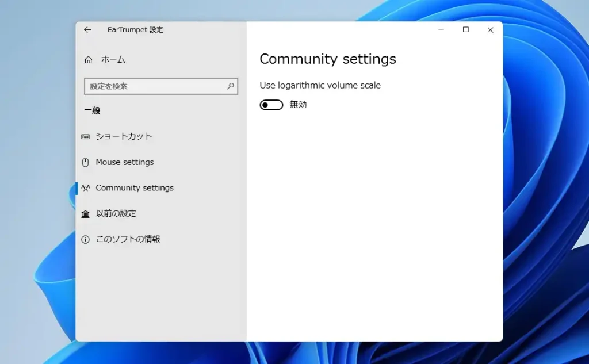
Task: Click the keyboard icon beside ショートカット
Action: [86, 136]
